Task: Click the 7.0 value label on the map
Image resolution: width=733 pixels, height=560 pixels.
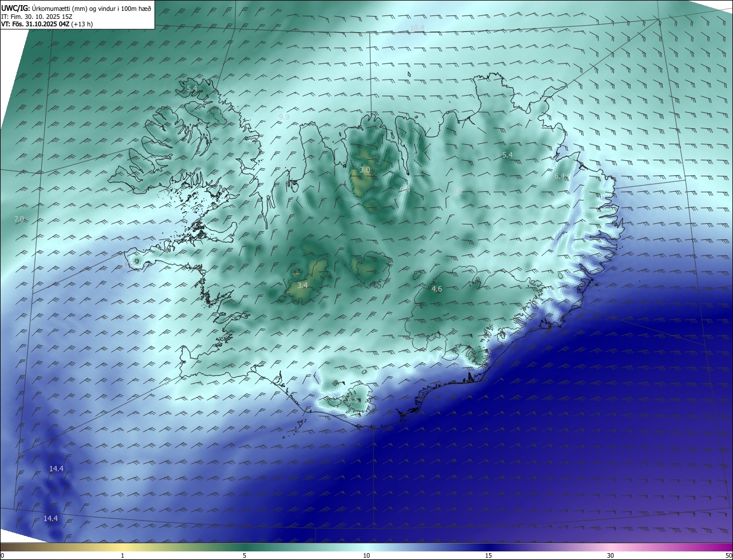Action: pyautogui.click(x=19, y=219)
